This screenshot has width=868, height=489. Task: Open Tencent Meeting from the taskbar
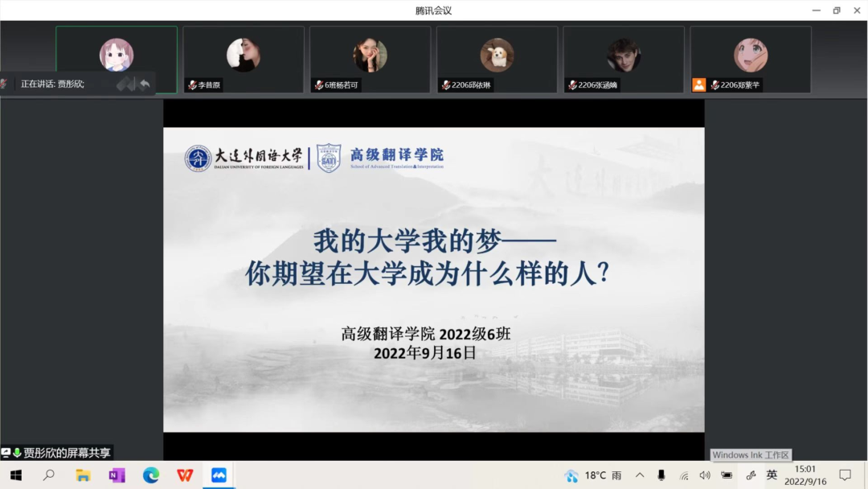point(219,475)
